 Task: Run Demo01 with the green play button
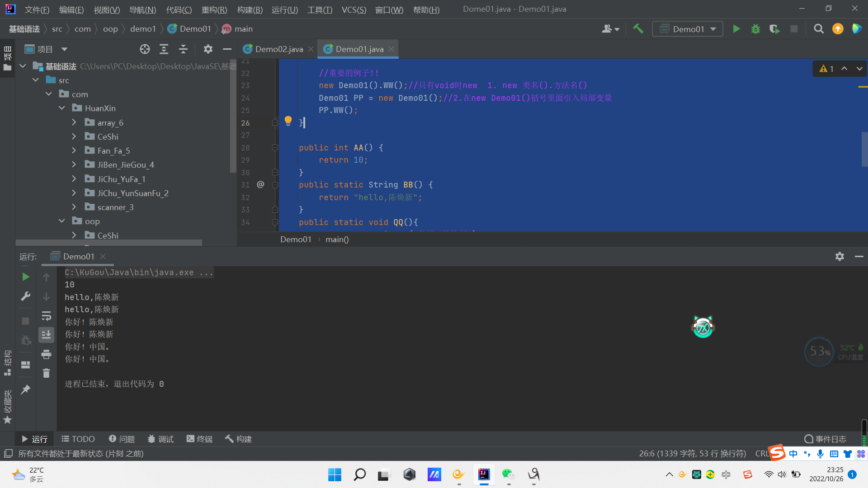click(x=736, y=29)
